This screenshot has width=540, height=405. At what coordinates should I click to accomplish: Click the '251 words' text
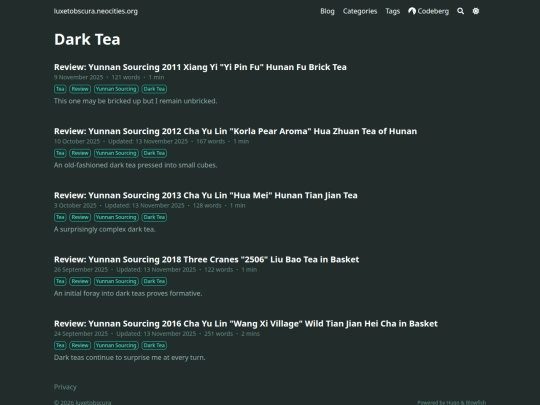218,334
